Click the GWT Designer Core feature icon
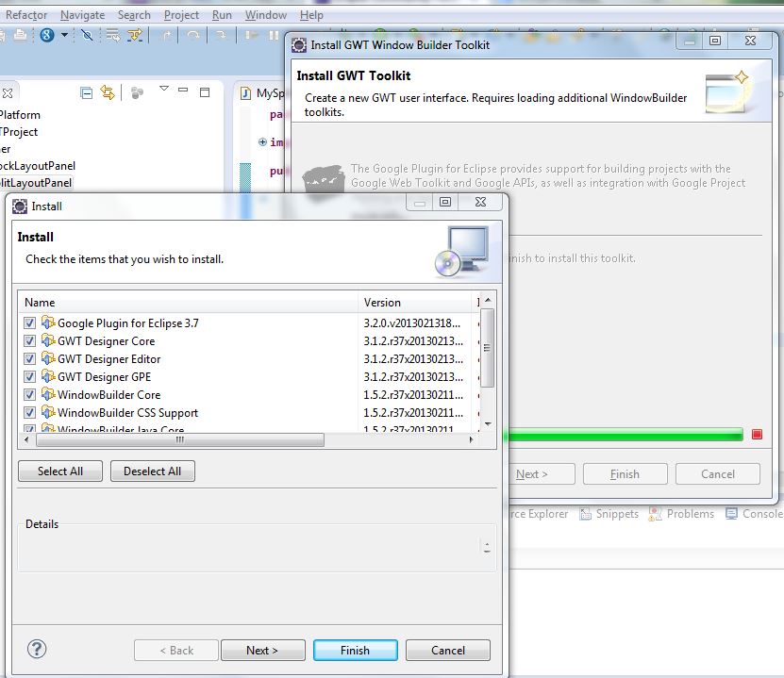 coord(48,340)
